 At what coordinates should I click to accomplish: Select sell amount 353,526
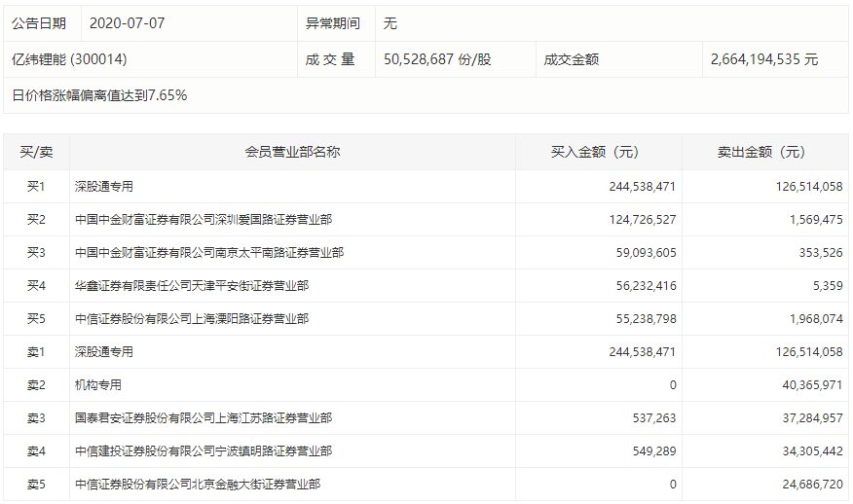coord(820,253)
